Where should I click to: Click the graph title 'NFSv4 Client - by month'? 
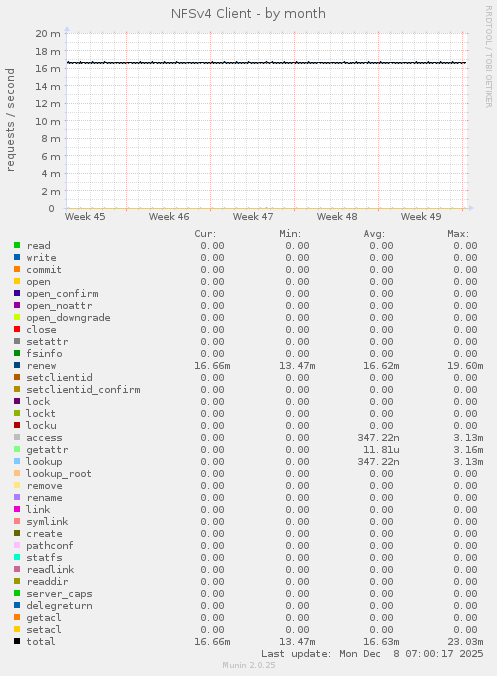click(248, 14)
